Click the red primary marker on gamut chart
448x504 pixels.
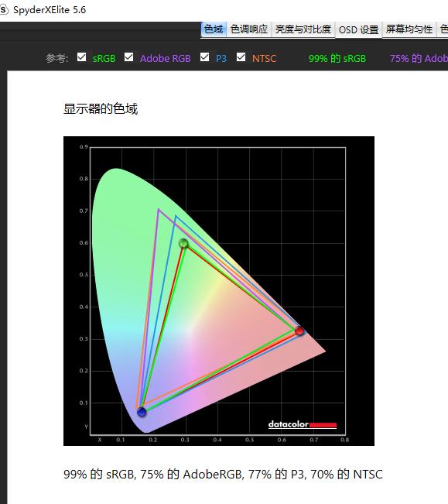point(299,331)
